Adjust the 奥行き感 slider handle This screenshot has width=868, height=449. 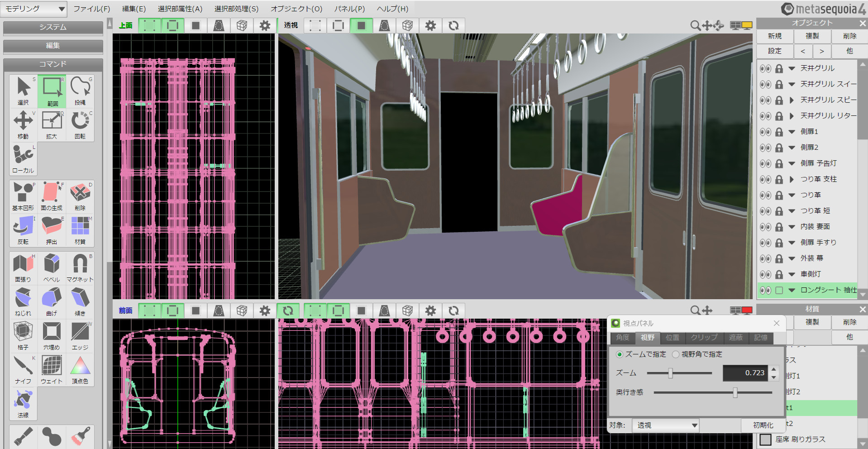pos(735,392)
